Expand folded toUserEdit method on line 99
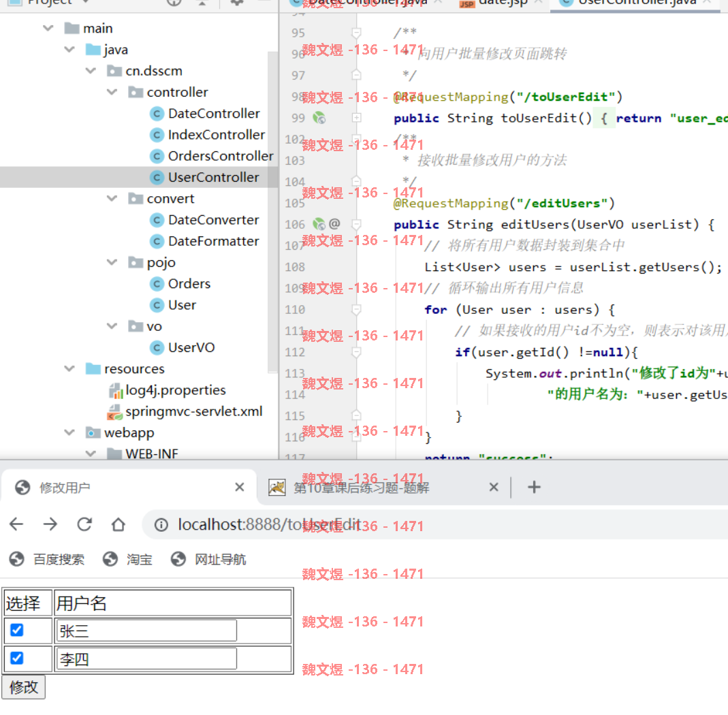The width and height of the screenshot is (728, 715). [357, 118]
